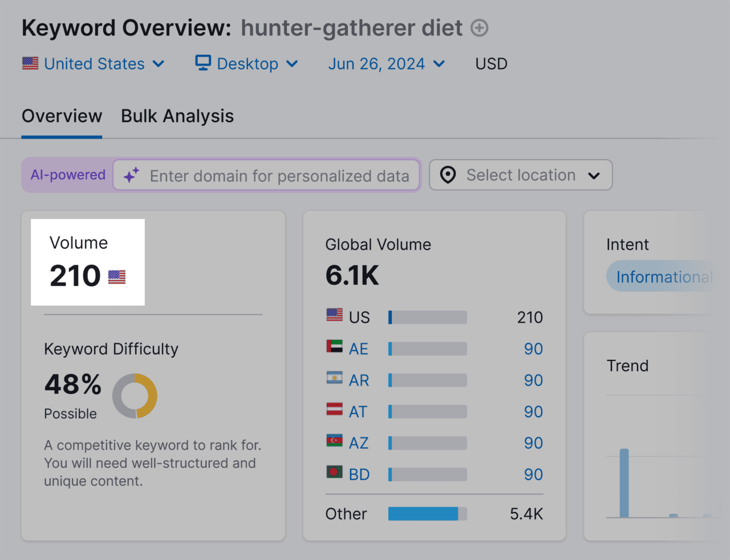Click the US flag next to Volume 210
This screenshot has width=730, height=560.
click(x=117, y=277)
